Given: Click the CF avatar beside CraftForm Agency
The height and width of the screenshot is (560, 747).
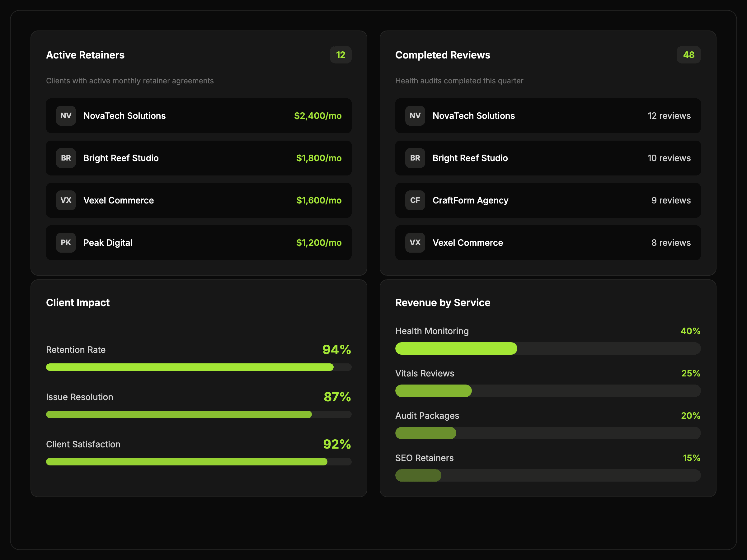Looking at the screenshot, I should [415, 200].
